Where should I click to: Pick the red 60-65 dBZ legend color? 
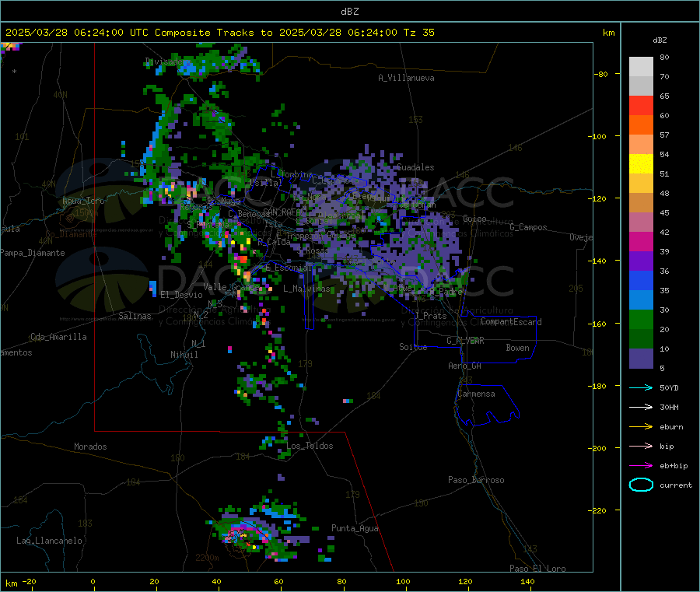click(x=641, y=106)
